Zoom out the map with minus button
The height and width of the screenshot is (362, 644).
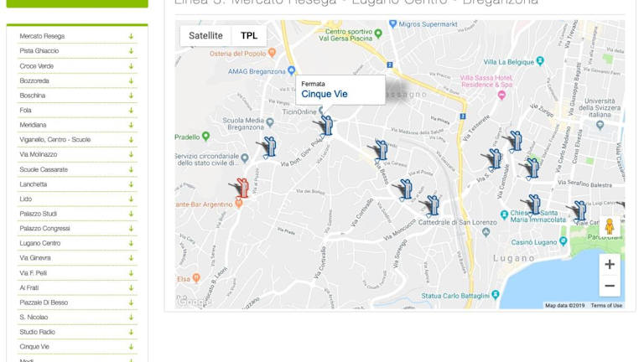pyautogui.click(x=610, y=286)
